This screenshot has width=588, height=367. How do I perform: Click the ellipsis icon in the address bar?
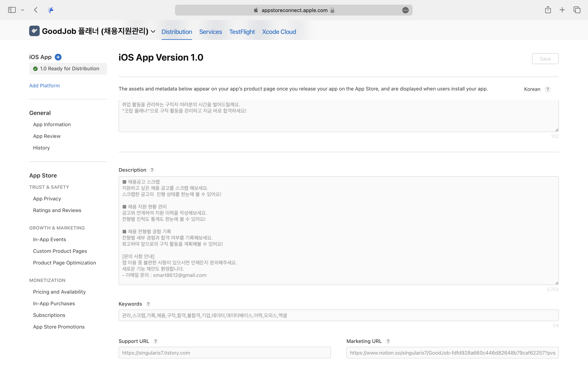pos(405,10)
